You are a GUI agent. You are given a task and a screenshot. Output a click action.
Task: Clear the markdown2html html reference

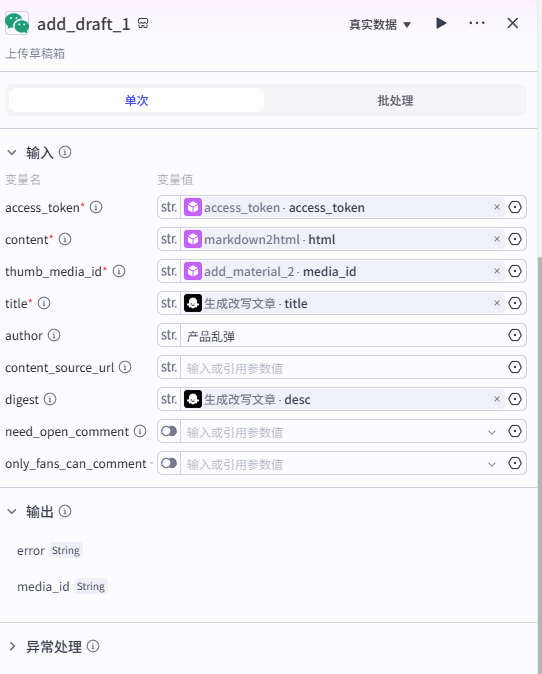click(x=497, y=239)
